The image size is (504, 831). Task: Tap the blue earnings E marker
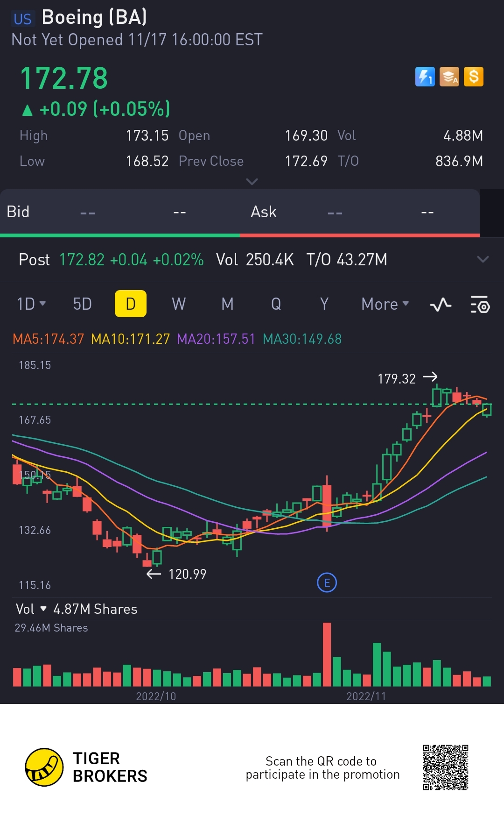[327, 582]
